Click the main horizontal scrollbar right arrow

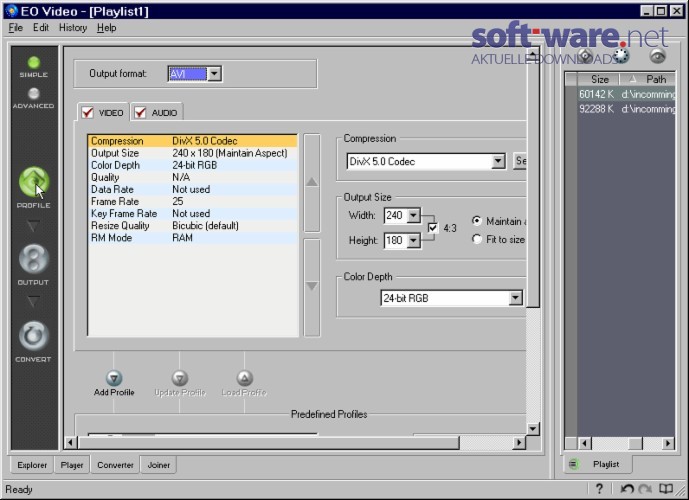point(519,442)
